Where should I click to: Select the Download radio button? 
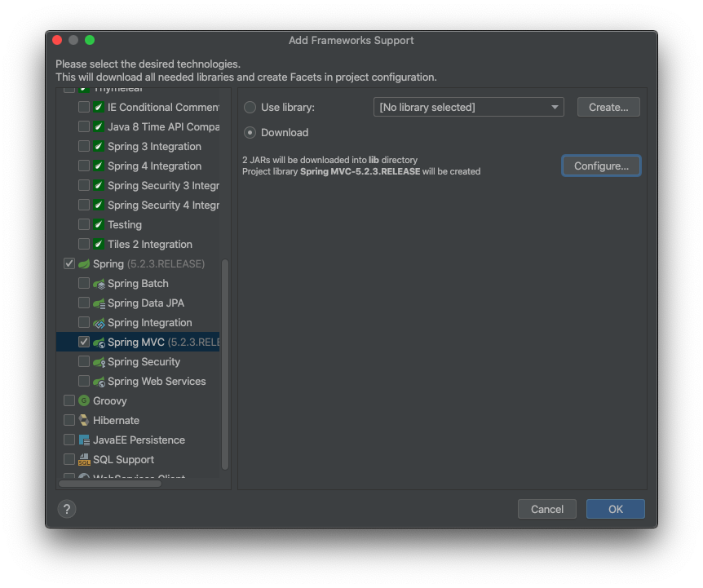click(x=250, y=133)
